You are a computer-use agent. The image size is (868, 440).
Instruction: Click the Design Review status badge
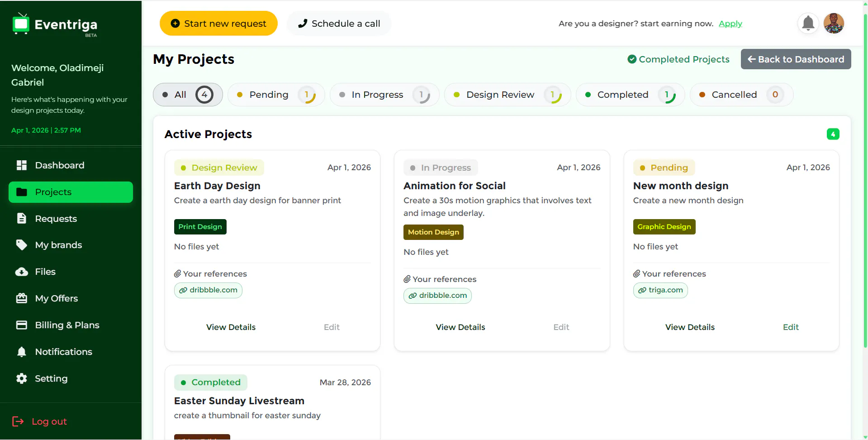click(219, 167)
